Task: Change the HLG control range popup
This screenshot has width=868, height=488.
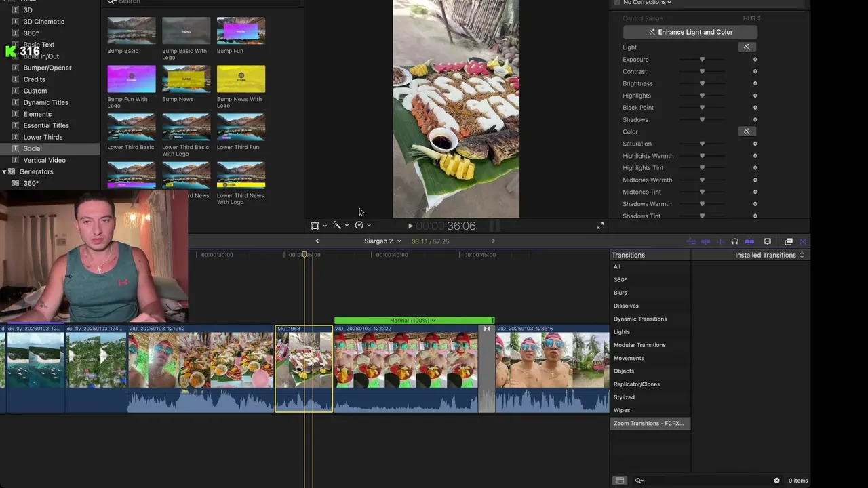Action: (752, 18)
